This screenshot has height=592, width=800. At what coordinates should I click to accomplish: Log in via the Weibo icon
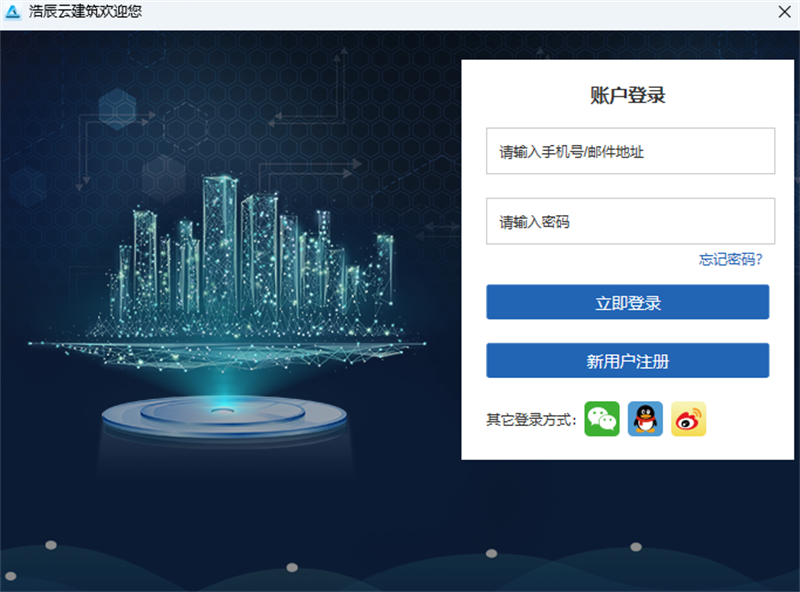click(x=688, y=419)
